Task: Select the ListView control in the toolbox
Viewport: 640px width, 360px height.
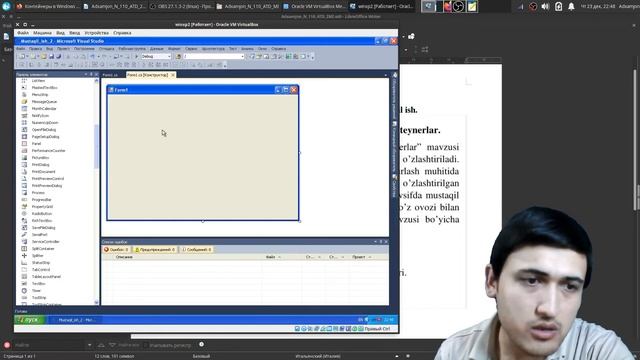Action: click(38, 81)
